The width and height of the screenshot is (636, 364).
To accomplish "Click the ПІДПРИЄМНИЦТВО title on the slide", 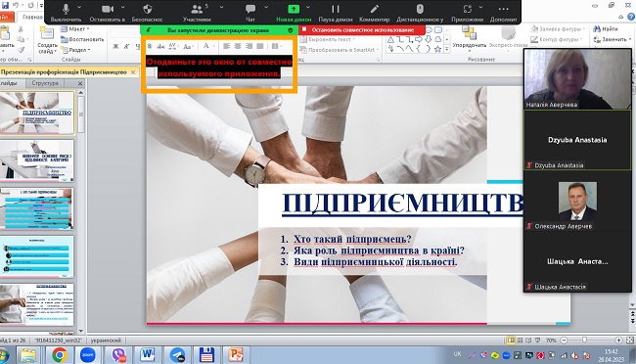I will pos(402,203).
